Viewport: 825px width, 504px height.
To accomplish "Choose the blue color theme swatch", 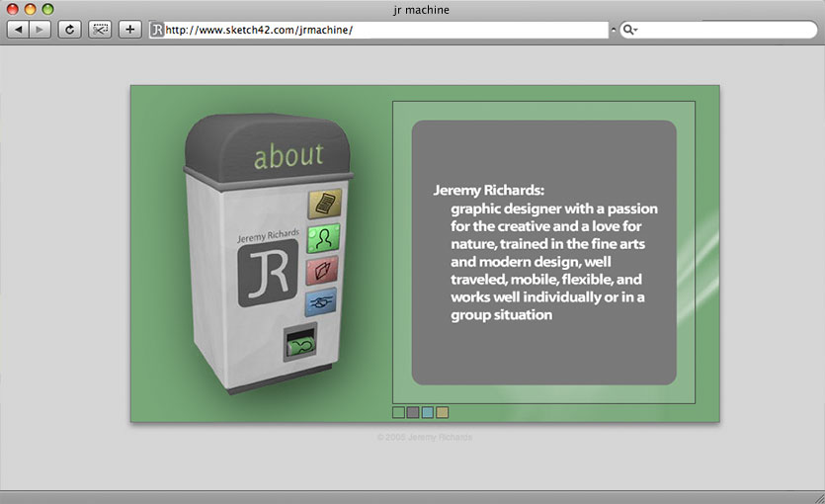I will tap(428, 412).
